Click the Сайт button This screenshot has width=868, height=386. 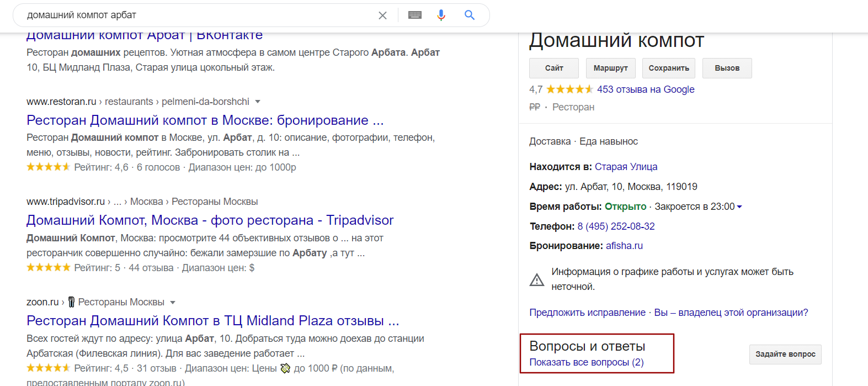[x=554, y=68]
